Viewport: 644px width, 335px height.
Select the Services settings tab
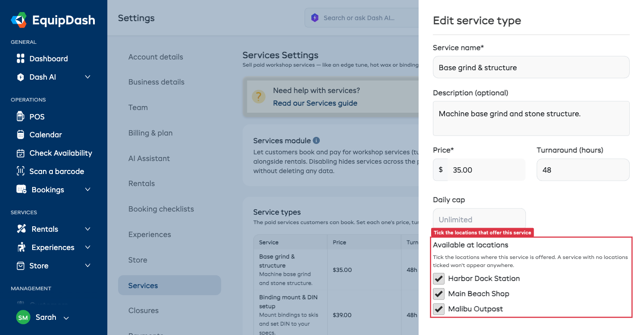[x=169, y=285]
